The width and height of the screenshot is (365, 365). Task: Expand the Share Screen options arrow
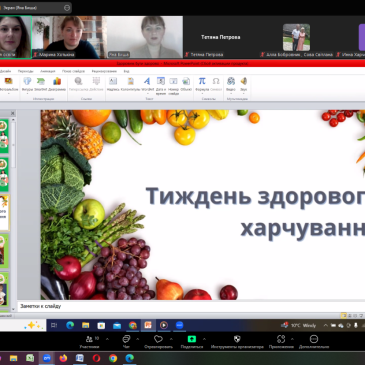[204, 339]
